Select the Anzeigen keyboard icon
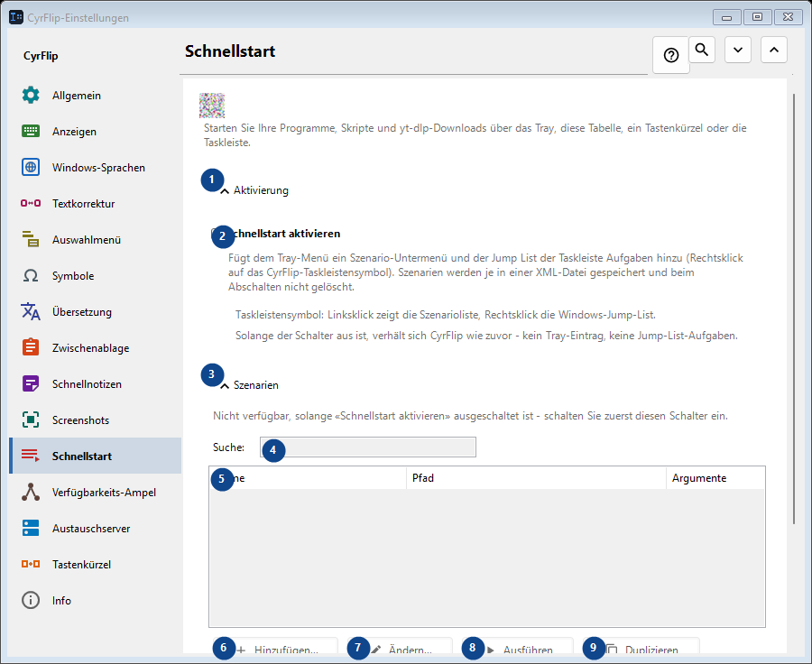This screenshot has width=812, height=664. (x=31, y=131)
